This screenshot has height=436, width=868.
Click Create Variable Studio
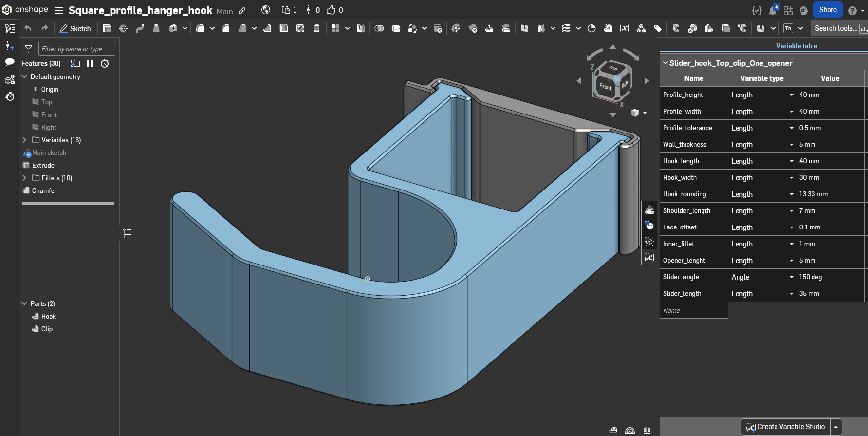(x=785, y=427)
